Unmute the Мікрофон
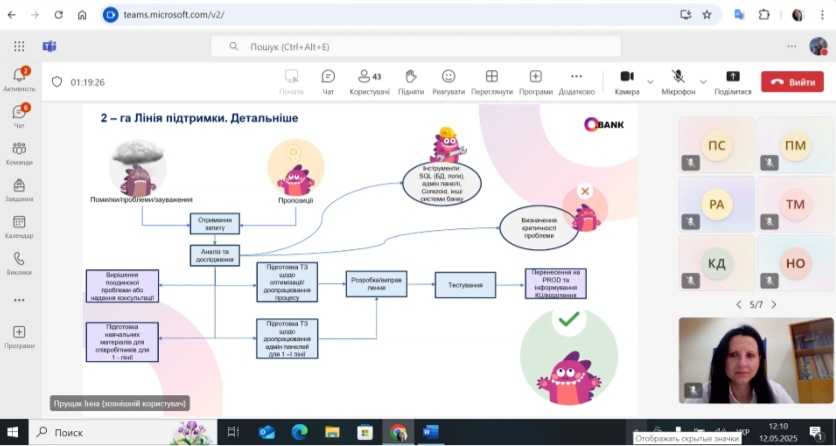The width and height of the screenshot is (836, 446). [x=678, y=81]
